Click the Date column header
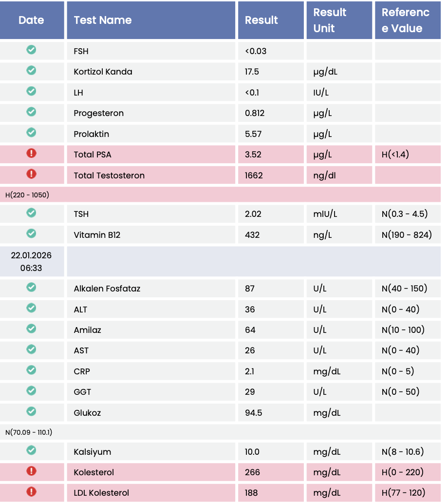 tap(31, 20)
